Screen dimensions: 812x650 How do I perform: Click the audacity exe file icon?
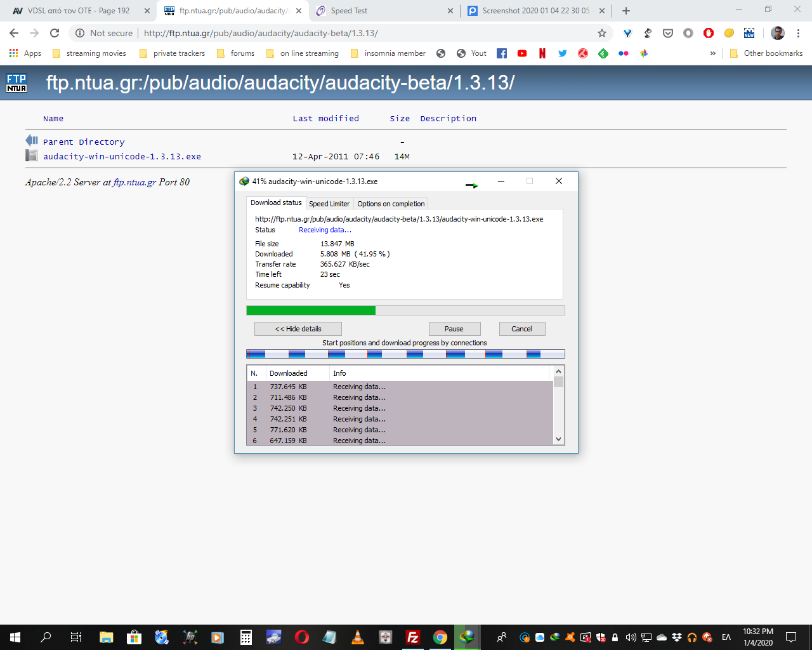pos(31,156)
